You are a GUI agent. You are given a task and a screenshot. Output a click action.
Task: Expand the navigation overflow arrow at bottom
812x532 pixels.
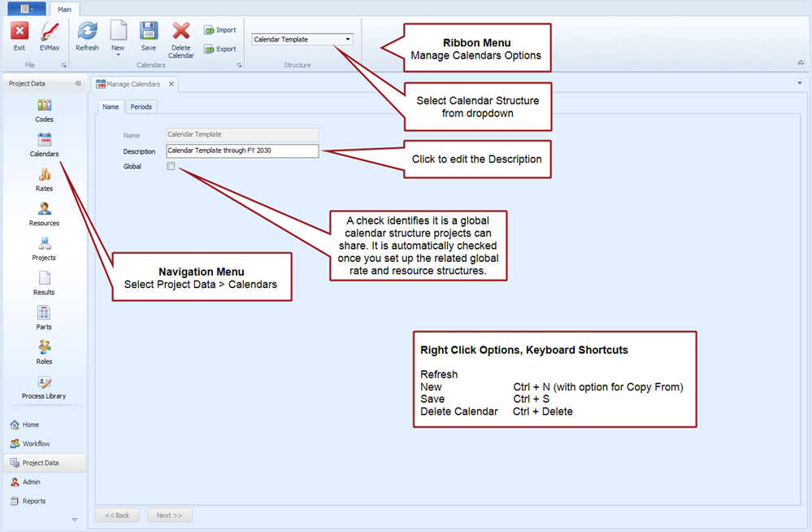point(75,519)
